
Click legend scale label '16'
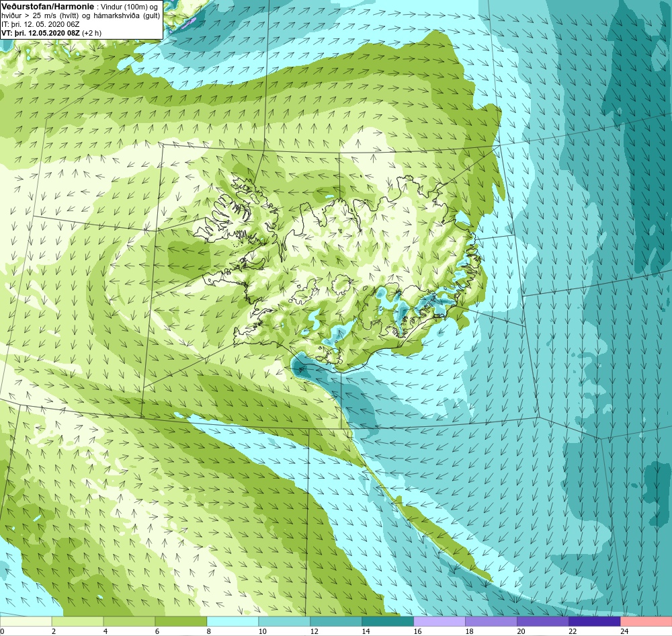(417, 631)
